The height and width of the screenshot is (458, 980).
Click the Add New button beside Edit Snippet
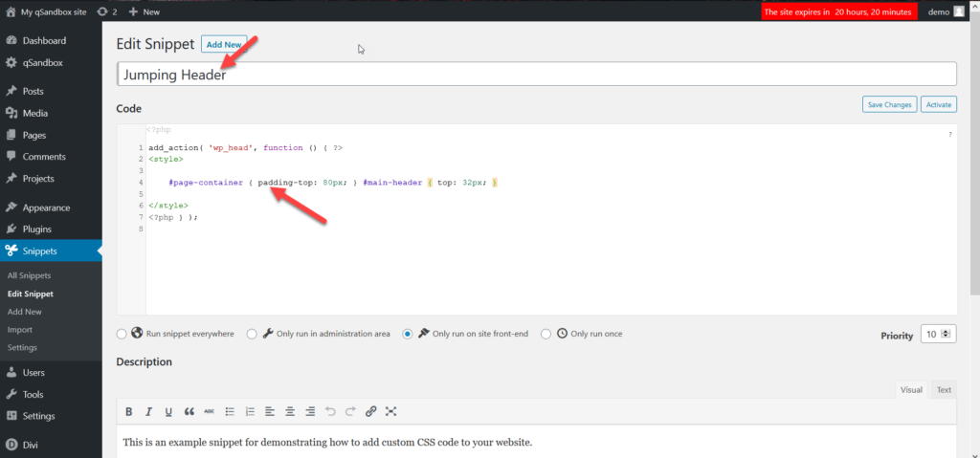[x=224, y=44]
